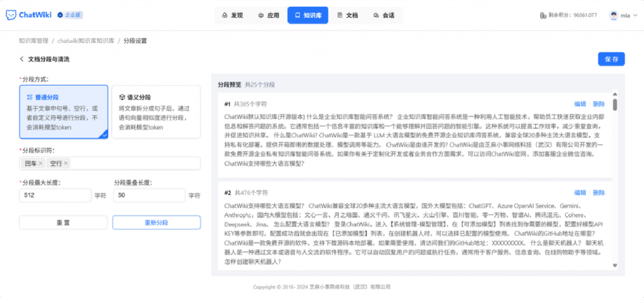Click the 知识库 tab book icon

tap(297, 16)
